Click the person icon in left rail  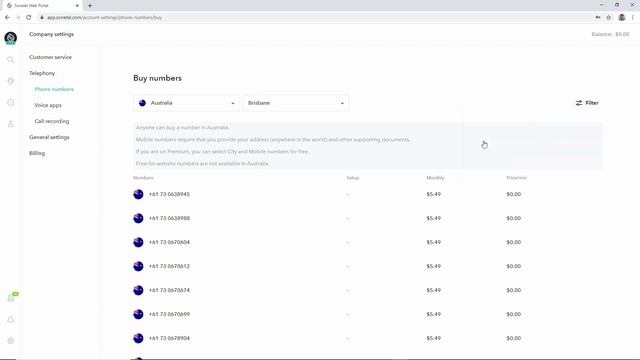click(x=11, y=124)
